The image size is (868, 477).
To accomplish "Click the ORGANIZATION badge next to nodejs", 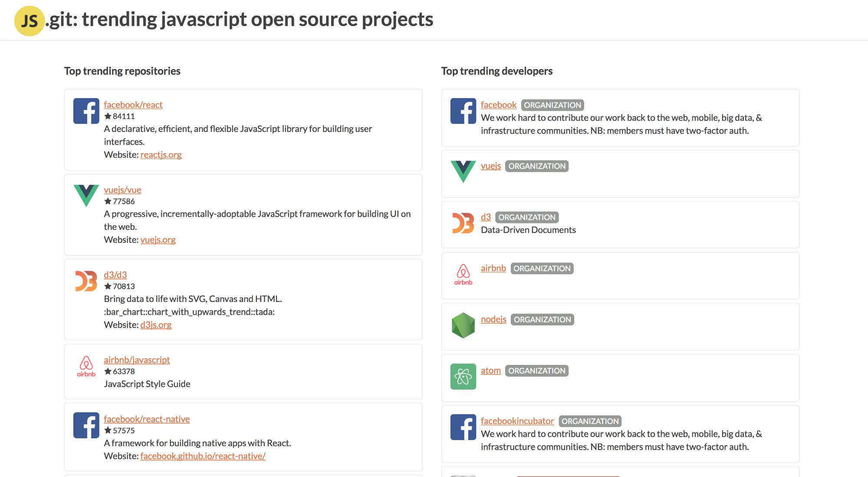I will coord(542,320).
